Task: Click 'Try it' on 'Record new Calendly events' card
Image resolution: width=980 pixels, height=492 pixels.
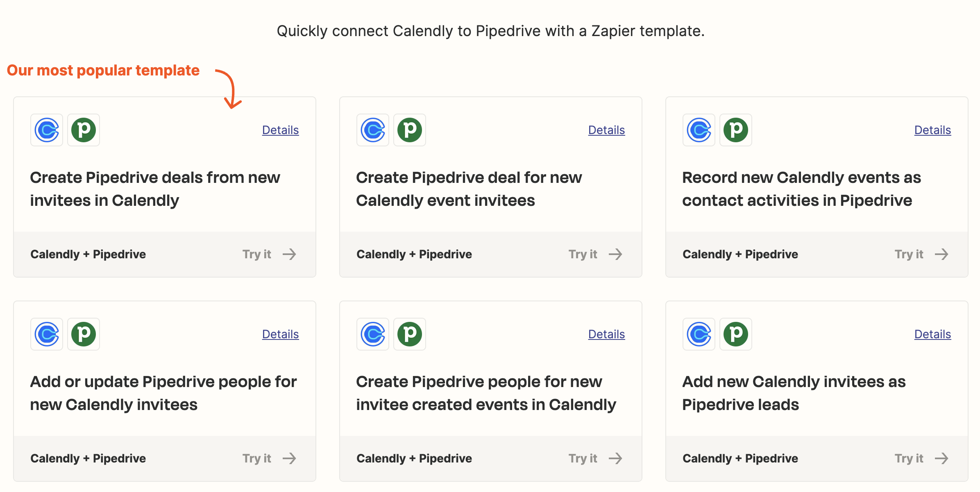Action: point(909,254)
